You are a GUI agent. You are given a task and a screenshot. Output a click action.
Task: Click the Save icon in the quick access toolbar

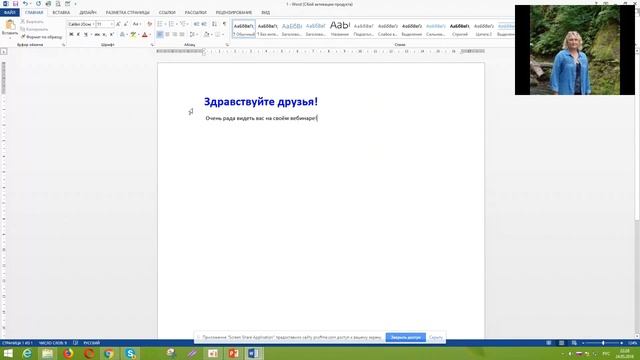tap(16, 4)
